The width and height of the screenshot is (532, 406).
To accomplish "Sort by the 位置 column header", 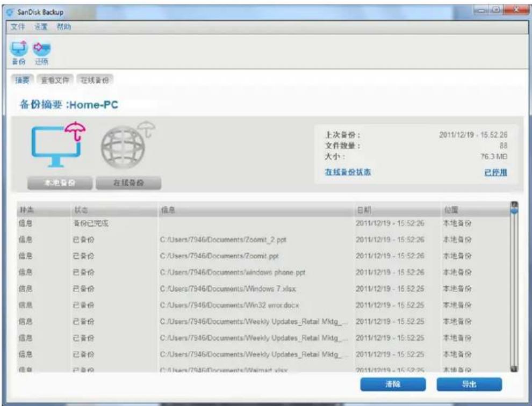I will pyautogui.click(x=476, y=210).
